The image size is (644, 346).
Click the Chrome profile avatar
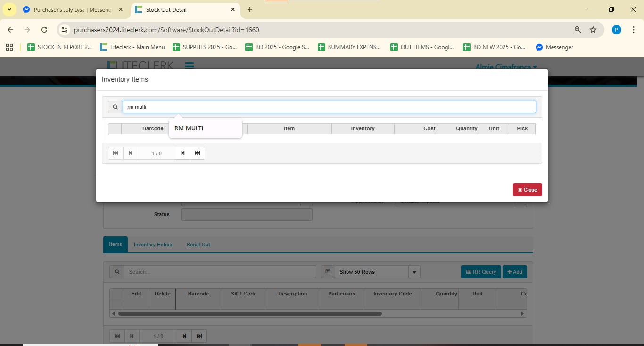(616, 30)
